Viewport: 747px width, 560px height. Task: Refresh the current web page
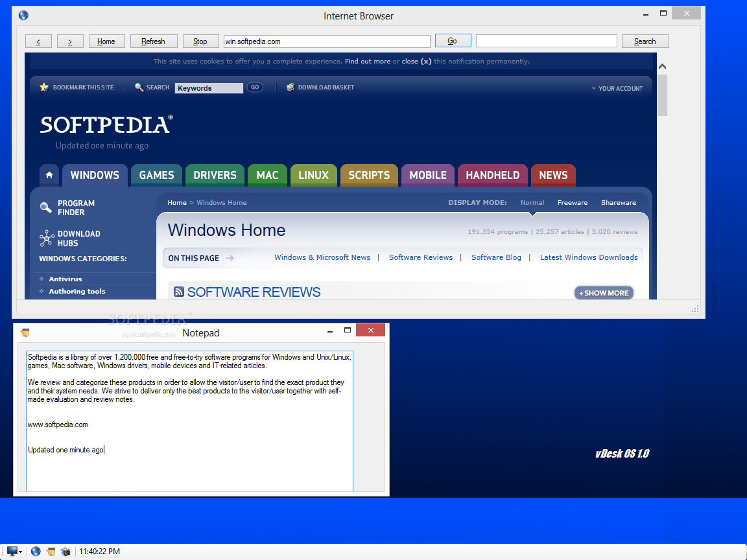[154, 41]
